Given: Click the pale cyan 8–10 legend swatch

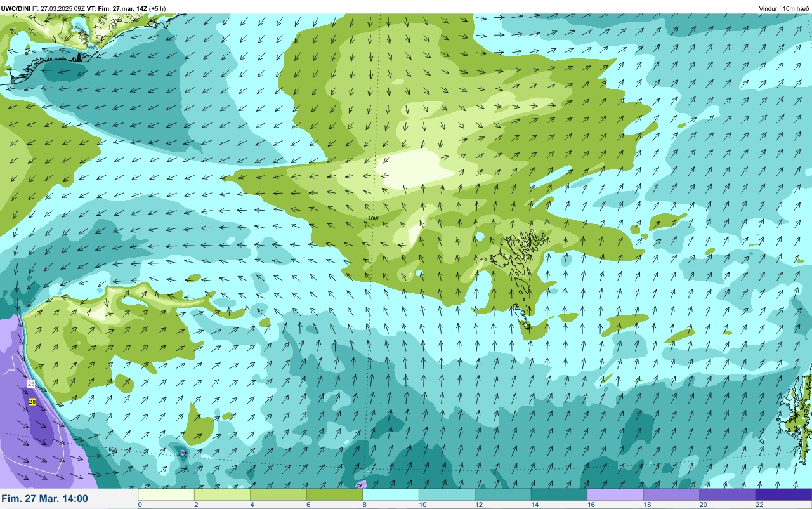Looking at the screenshot, I should [391, 494].
